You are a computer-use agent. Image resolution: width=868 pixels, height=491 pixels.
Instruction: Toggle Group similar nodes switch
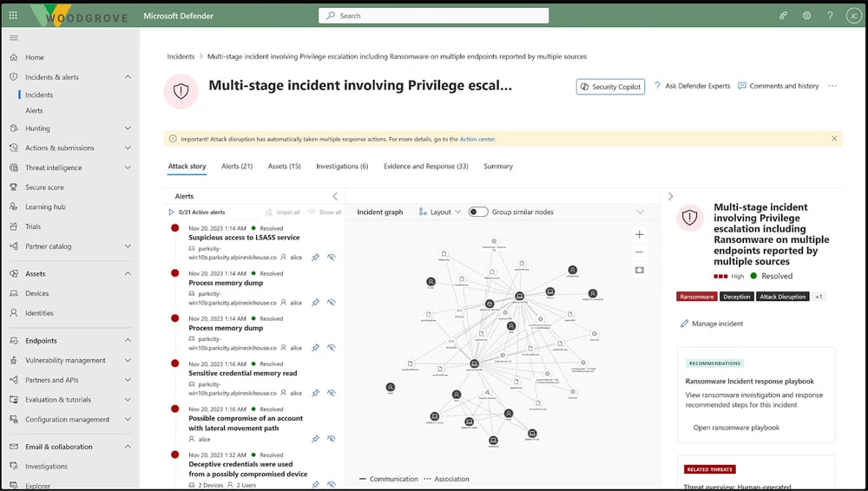[x=478, y=212]
